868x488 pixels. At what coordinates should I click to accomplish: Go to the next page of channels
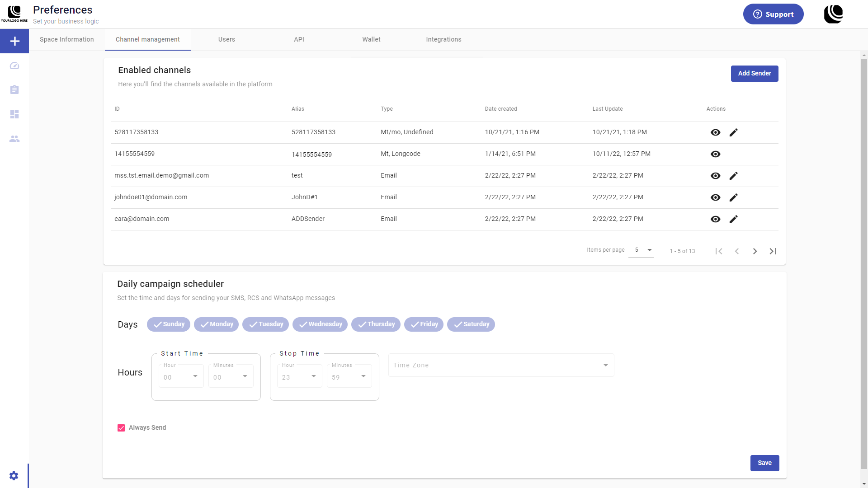pos(755,251)
